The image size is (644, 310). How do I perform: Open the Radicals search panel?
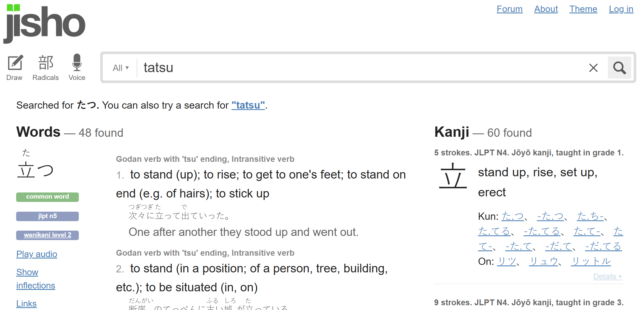click(x=46, y=68)
